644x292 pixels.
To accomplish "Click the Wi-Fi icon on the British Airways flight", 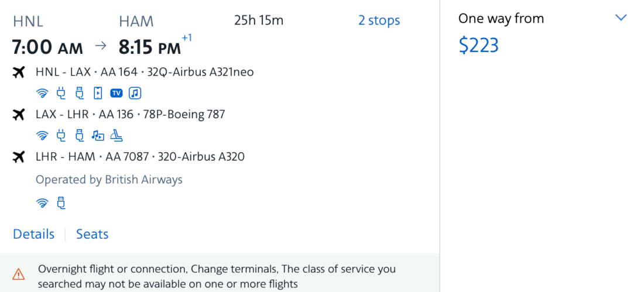I will [x=42, y=203].
